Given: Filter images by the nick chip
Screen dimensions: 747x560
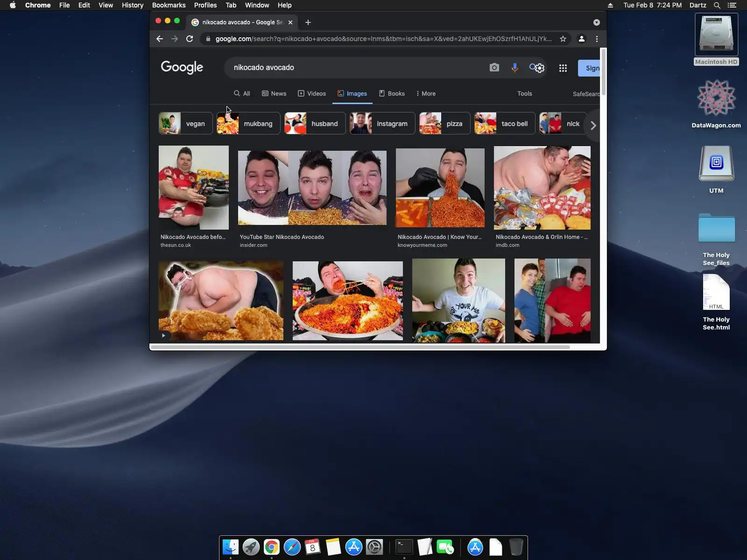Looking at the screenshot, I should (563, 123).
